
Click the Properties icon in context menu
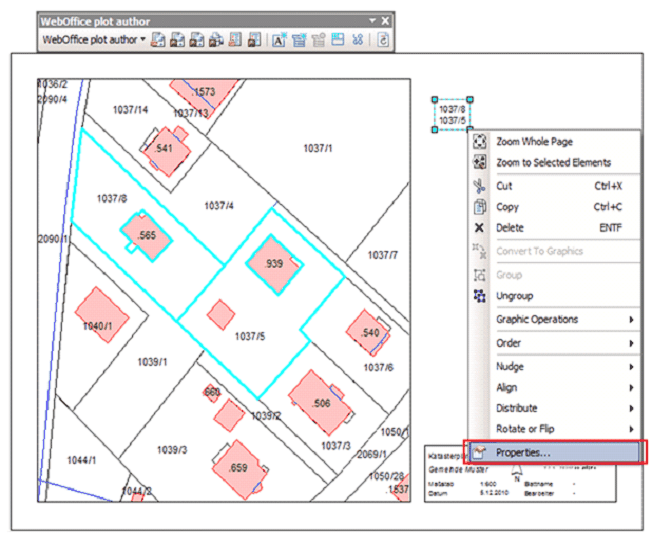480,453
